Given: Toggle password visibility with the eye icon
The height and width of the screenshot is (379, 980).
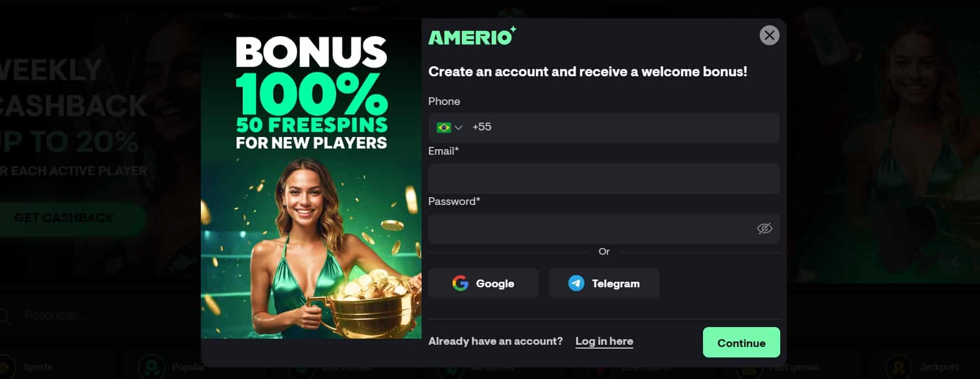Looking at the screenshot, I should point(764,229).
